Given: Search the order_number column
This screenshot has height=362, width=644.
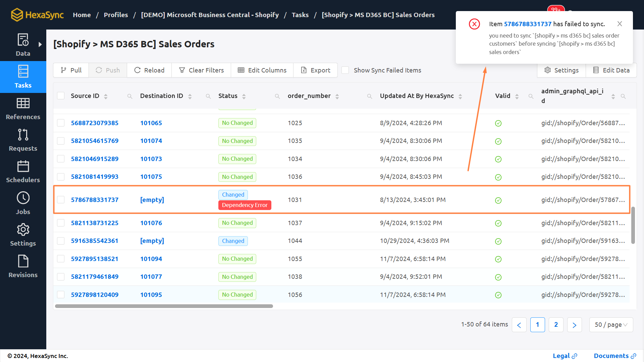Looking at the screenshot, I should pyautogui.click(x=370, y=96).
